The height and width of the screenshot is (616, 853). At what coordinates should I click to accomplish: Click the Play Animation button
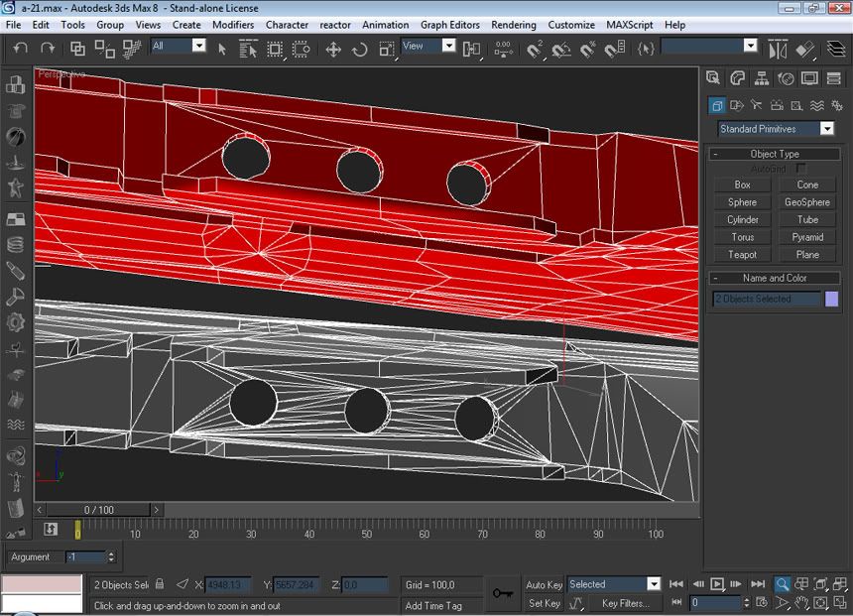coord(717,584)
